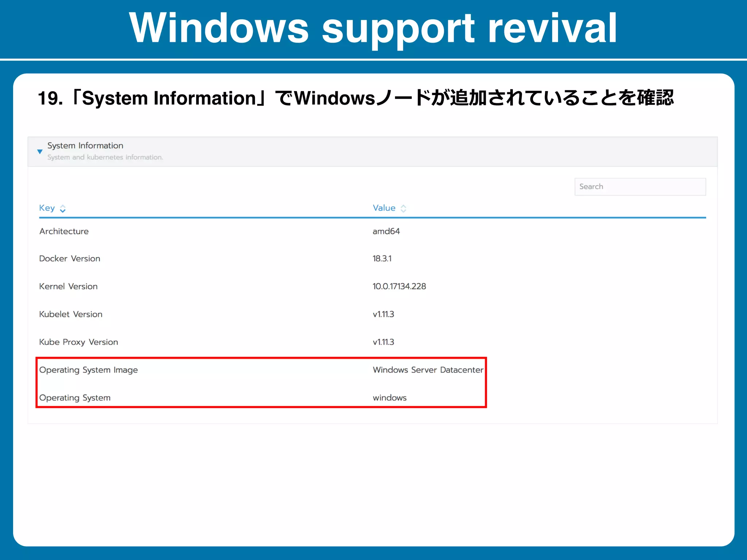Screen dimensions: 747x560
Task: Select the windows value cell
Action: coord(390,398)
